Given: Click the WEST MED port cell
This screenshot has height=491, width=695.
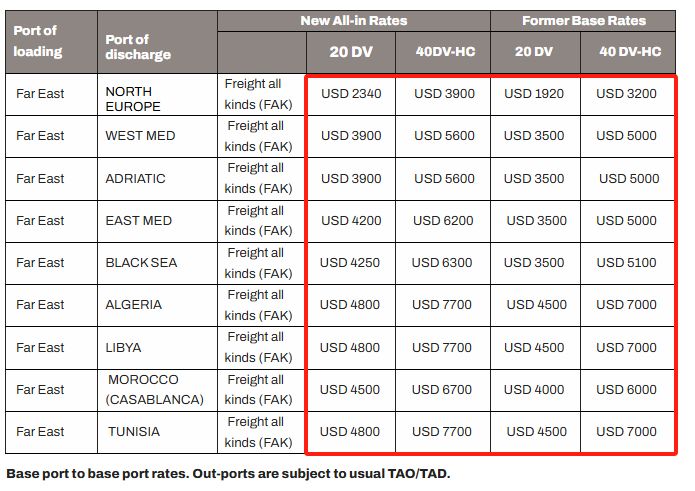Looking at the screenshot, I should click(x=157, y=136).
